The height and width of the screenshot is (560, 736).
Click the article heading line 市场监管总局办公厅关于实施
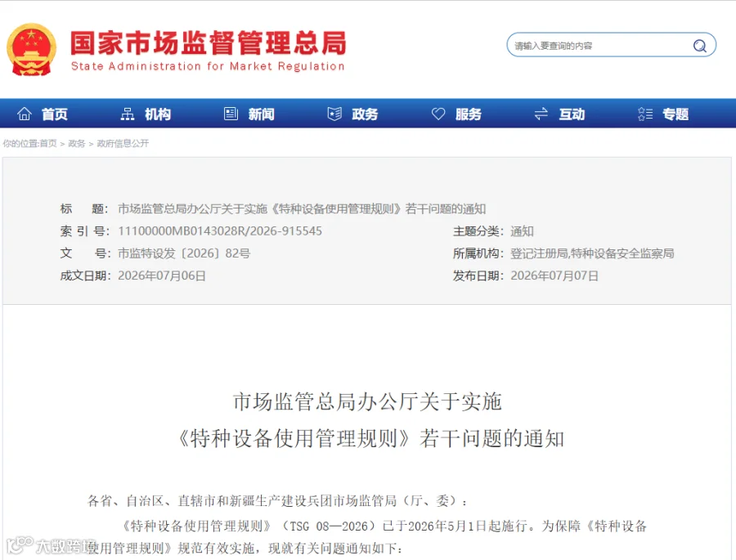click(x=367, y=402)
